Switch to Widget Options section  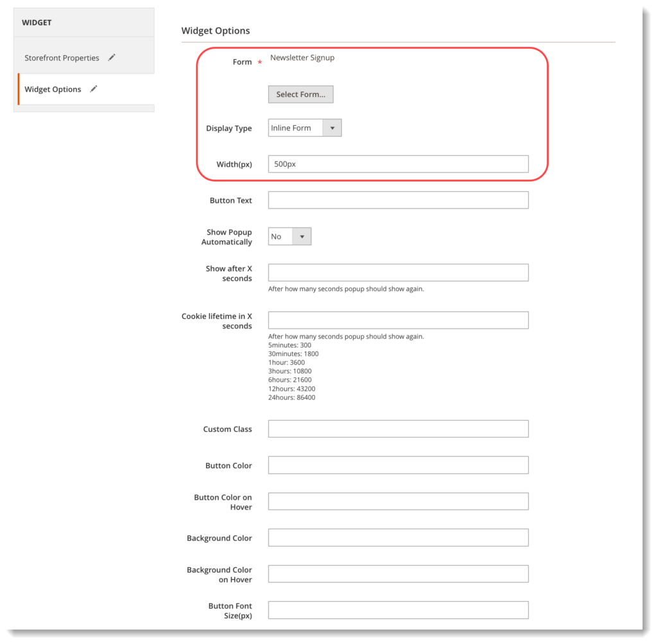pyautogui.click(x=53, y=89)
